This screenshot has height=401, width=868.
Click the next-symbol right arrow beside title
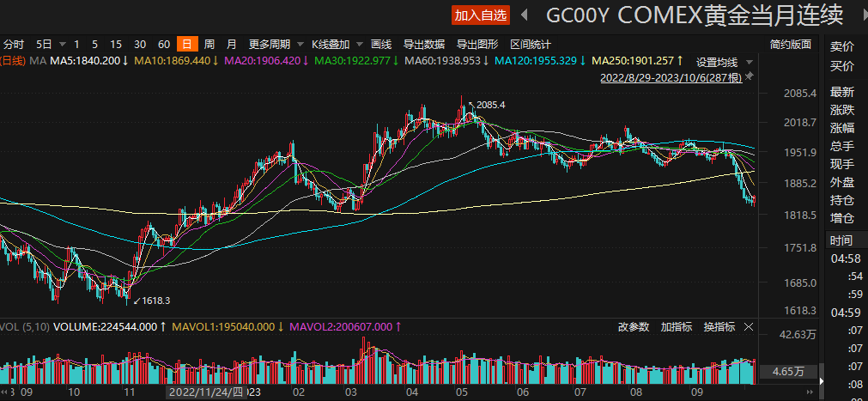point(858,15)
